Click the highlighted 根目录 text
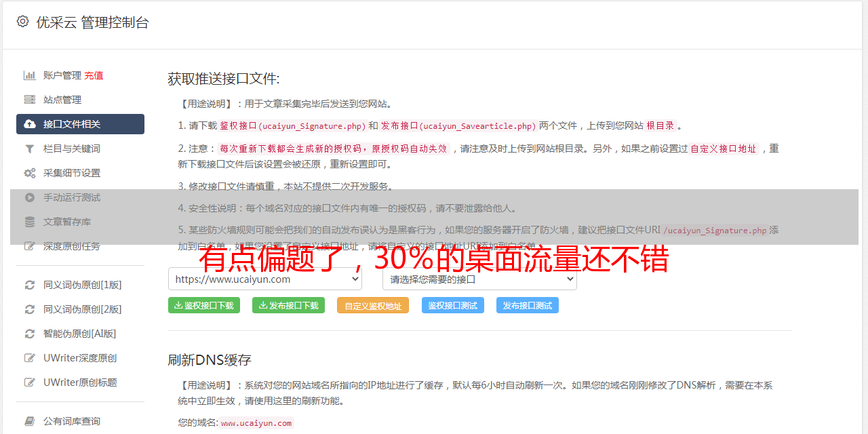Screen dimensions: 868x434 (x=660, y=125)
